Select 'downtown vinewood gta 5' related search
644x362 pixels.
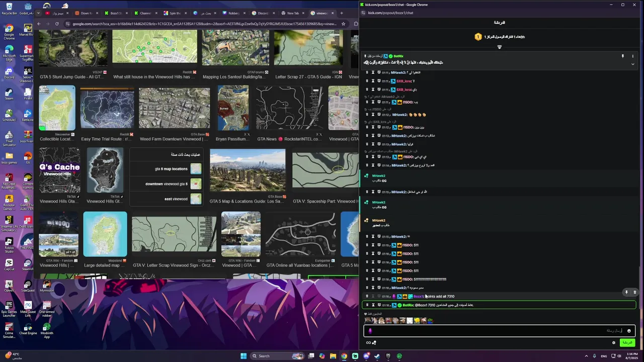point(167,184)
